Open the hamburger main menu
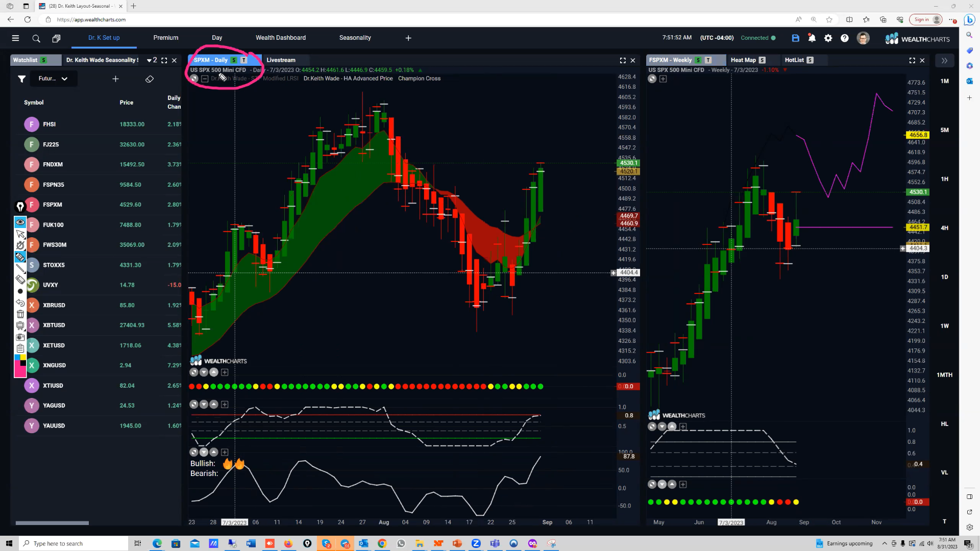980x551 pixels. (x=15, y=38)
